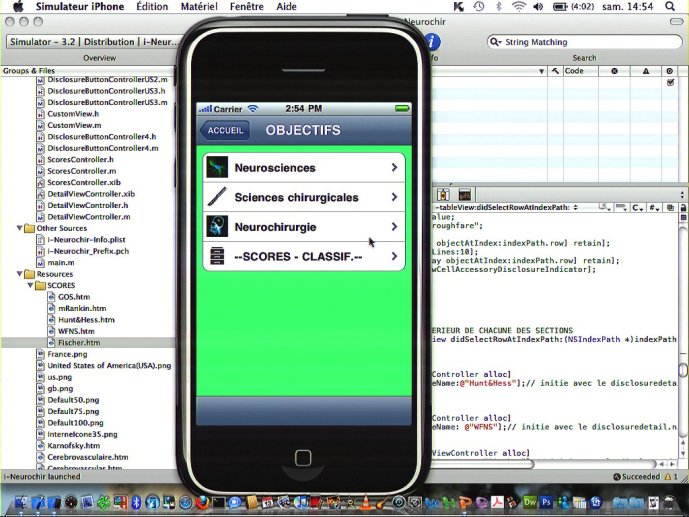Open the Sciences chirurgicales row
689x517 pixels.
pos(304,197)
